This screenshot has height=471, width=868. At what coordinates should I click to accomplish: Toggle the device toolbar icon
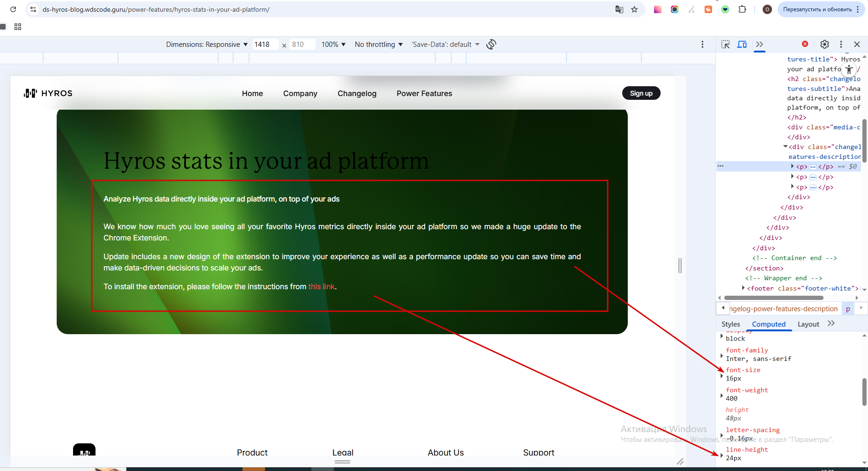pos(742,45)
